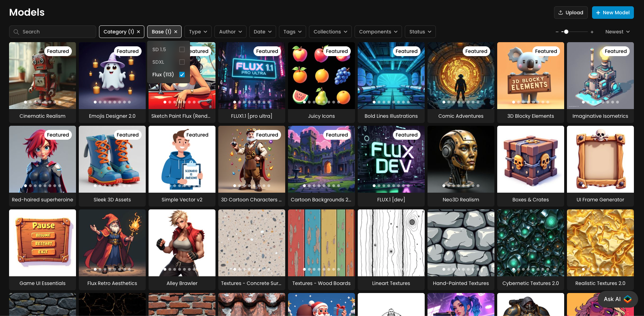Open the Lineart Textures model
This screenshot has height=316, width=644.
tap(391, 250)
